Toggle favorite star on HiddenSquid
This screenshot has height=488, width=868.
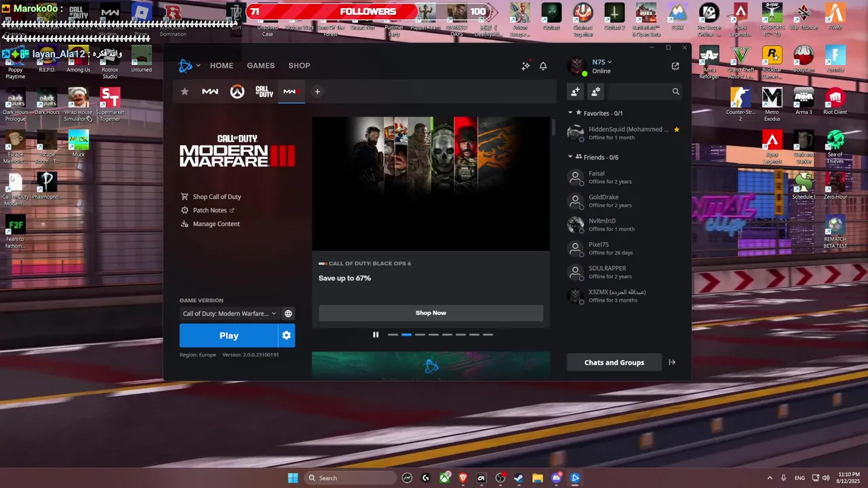point(676,129)
